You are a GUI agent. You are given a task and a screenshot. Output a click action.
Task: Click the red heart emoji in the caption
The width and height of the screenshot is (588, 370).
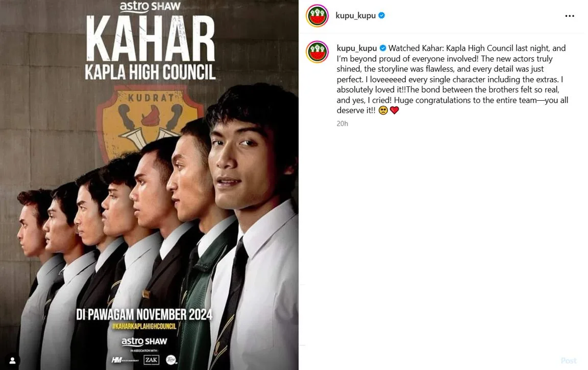pos(394,110)
